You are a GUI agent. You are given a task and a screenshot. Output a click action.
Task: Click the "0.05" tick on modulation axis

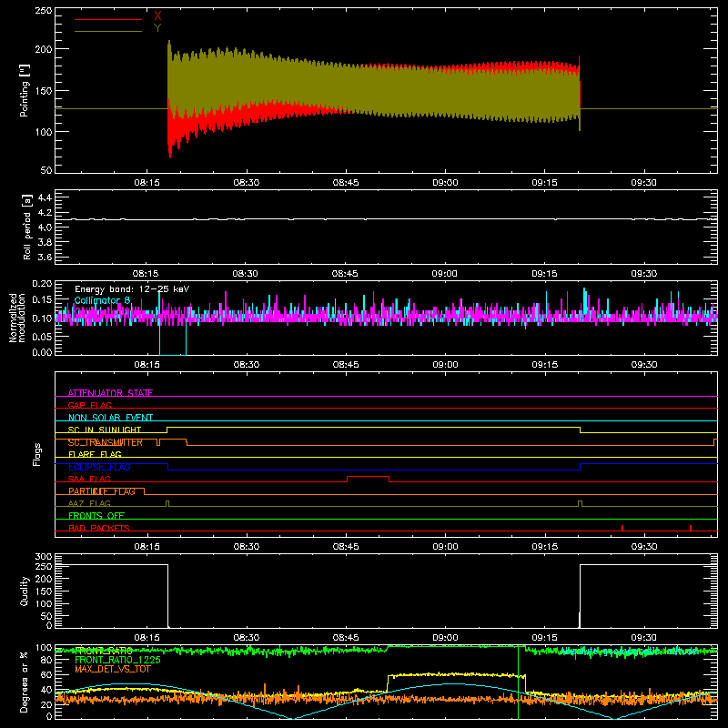coord(42,336)
